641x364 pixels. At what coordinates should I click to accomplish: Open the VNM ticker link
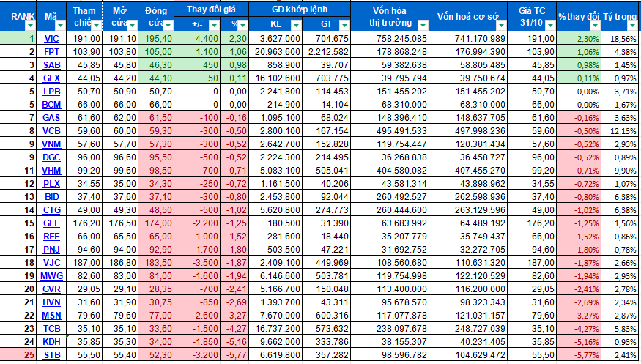pyautogui.click(x=51, y=144)
